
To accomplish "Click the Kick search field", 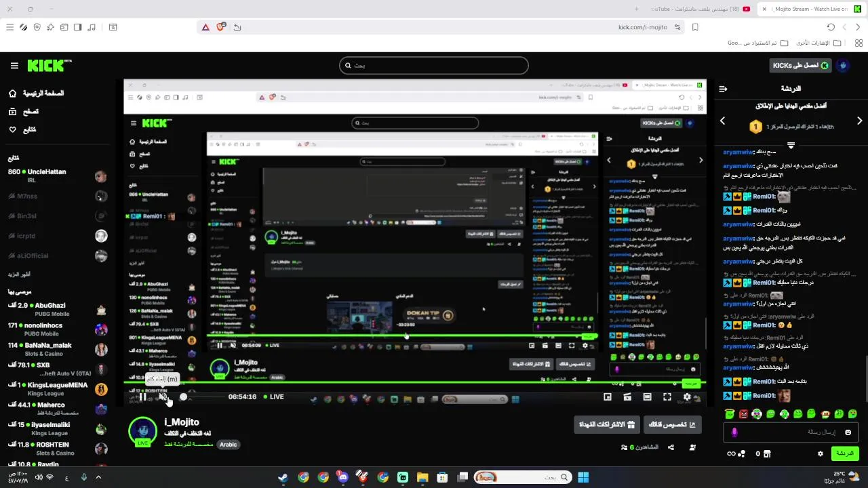I will (x=434, y=66).
